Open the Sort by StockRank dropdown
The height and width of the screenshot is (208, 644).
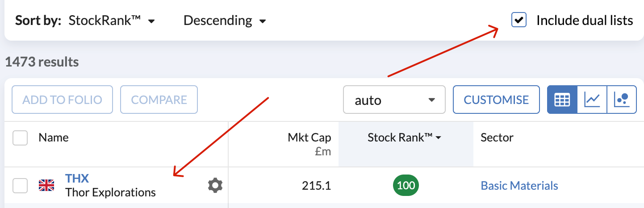112,21
